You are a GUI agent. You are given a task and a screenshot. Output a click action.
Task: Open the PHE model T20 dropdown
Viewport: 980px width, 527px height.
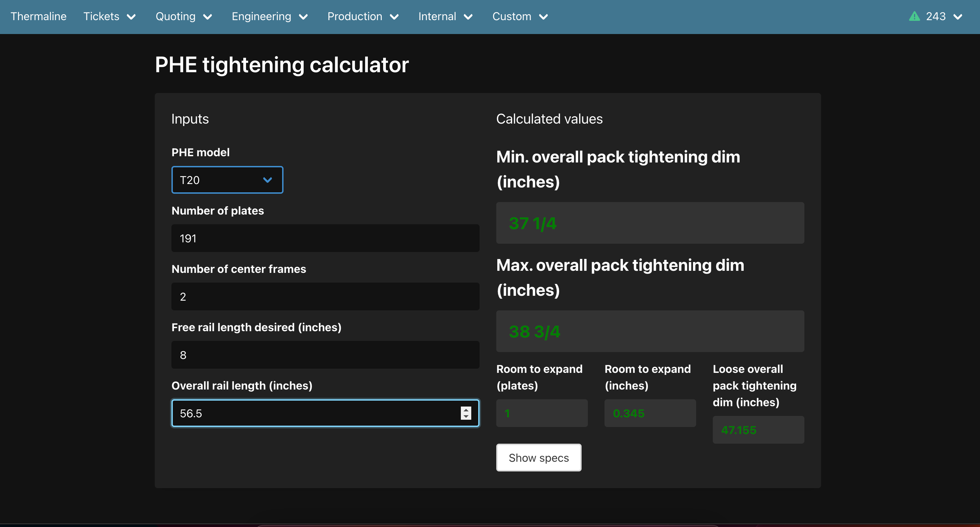pyautogui.click(x=227, y=179)
